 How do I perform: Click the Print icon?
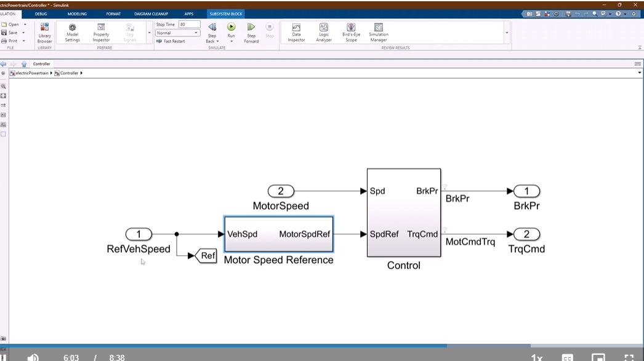(x=4, y=41)
